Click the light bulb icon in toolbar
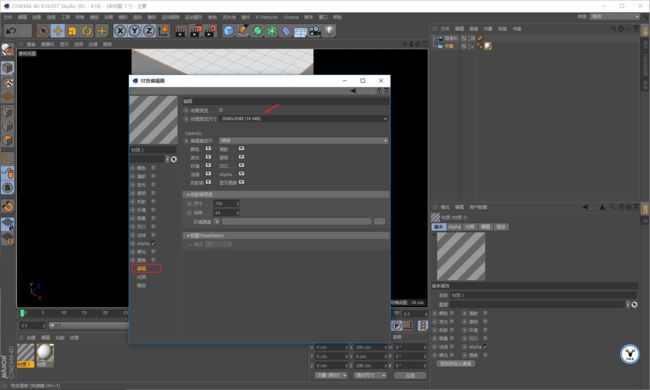Viewport: 650px width, 390px height. (329, 31)
